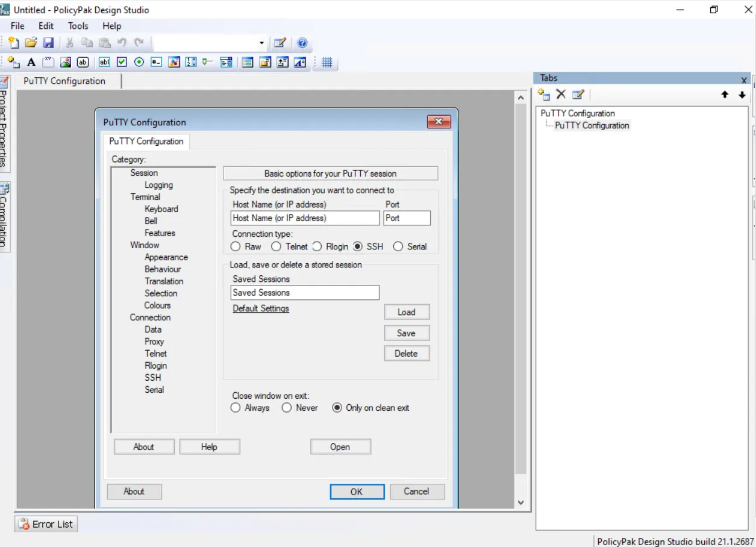Click the Cancel button
Viewport: 756px width, 547px height.
417,492
